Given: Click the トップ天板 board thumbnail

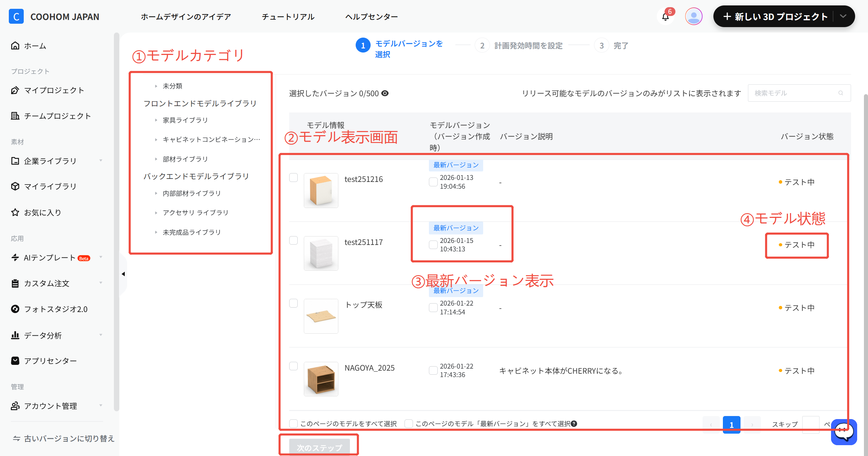Looking at the screenshot, I should [x=321, y=316].
